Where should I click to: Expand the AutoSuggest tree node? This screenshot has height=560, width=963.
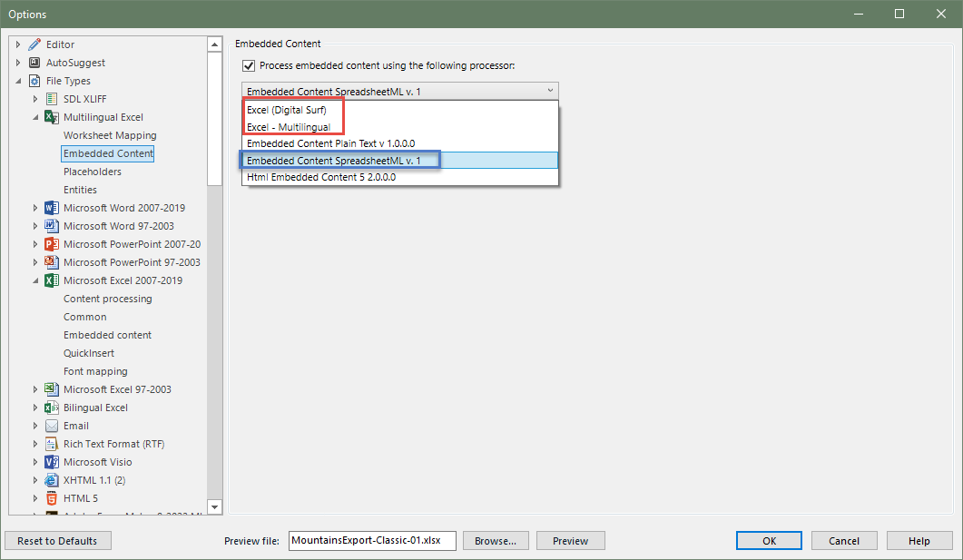(x=18, y=63)
